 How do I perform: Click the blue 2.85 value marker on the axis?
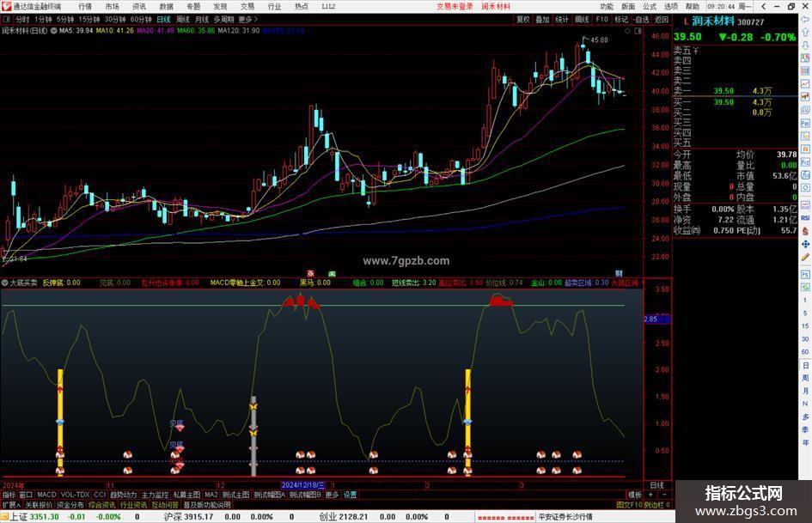click(657, 319)
